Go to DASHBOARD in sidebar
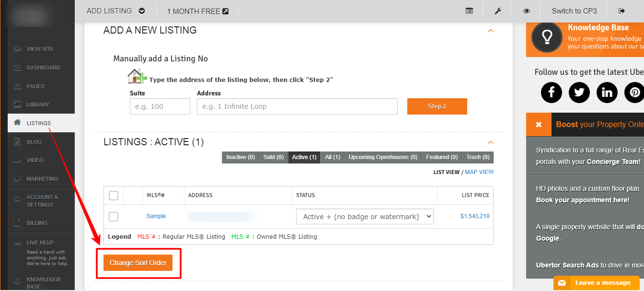 click(x=44, y=68)
